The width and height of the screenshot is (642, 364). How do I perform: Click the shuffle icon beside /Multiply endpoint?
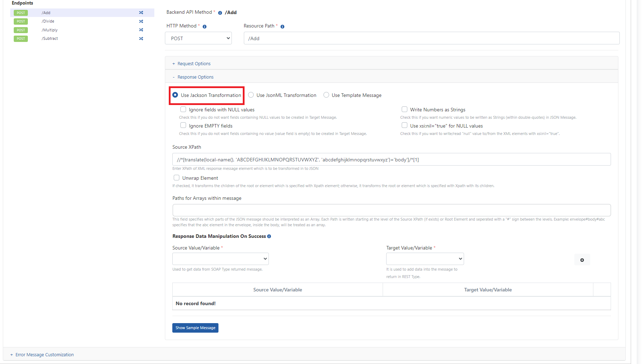click(x=141, y=30)
